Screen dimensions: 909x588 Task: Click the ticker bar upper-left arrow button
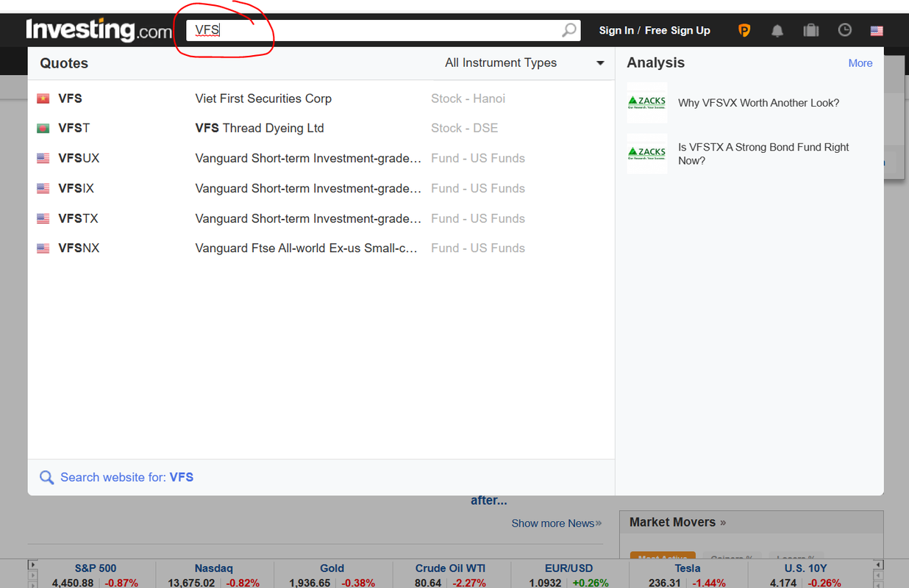coord(32,565)
